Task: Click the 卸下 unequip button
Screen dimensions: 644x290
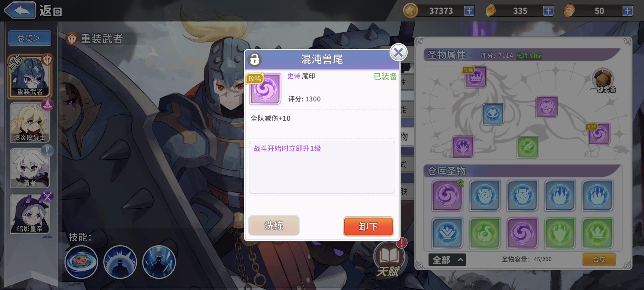Action: [368, 226]
